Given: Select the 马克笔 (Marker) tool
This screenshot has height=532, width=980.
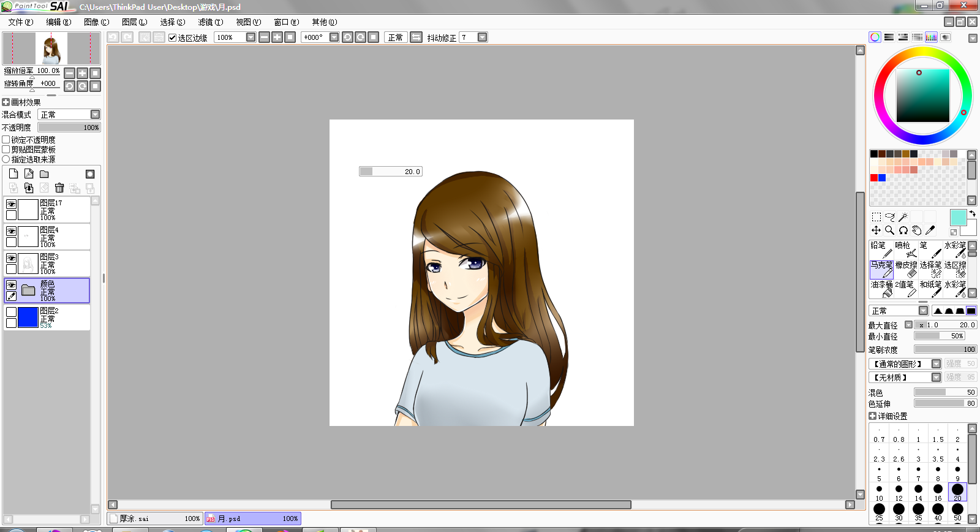Looking at the screenshot, I should click(881, 269).
